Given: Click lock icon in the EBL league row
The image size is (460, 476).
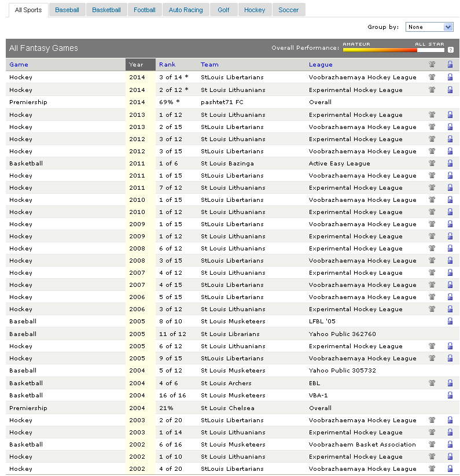Looking at the screenshot, I should (450, 383).
